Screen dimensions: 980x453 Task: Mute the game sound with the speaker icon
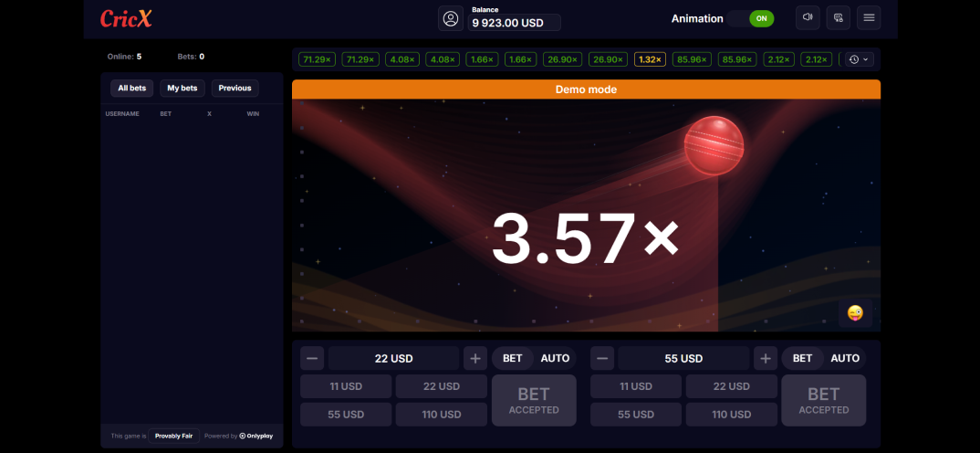tap(808, 17)
